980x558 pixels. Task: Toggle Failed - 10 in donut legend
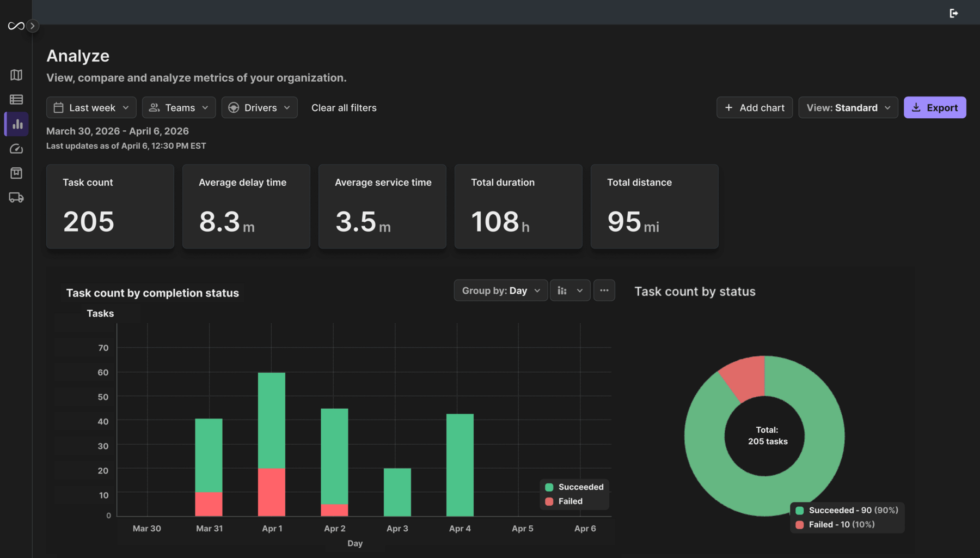pyautogui.click(x=835, y=525)
